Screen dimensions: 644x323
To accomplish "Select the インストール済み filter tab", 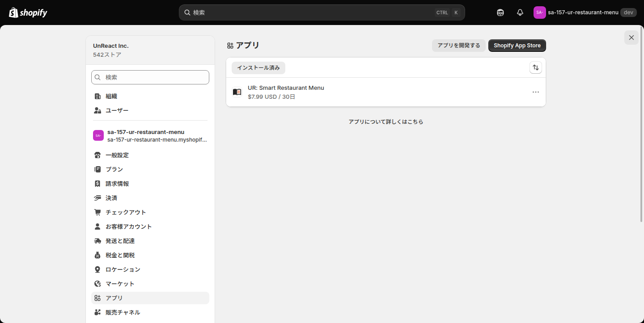I will point(258,68).
